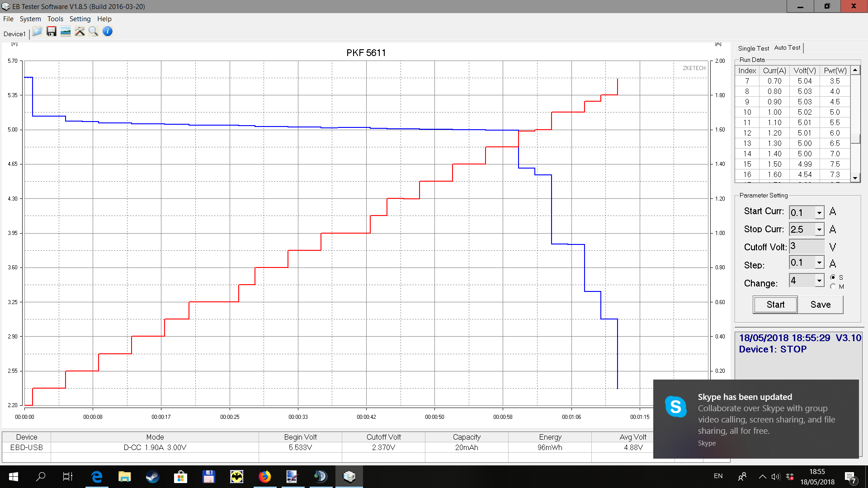Image resolution: width=868 pixels, height=488 pixels.
Task: Click the Save button in Parameter Setting
Action: [820, 305]
